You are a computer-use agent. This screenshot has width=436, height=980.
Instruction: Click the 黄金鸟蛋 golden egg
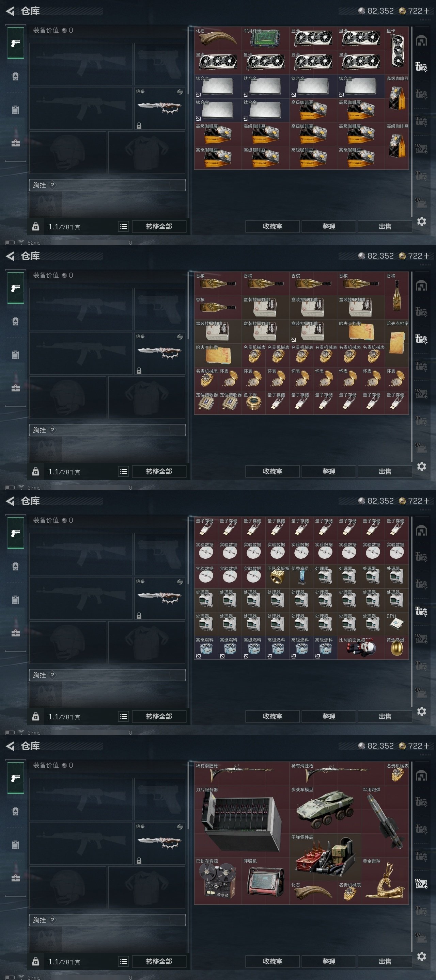coord(396,648)
